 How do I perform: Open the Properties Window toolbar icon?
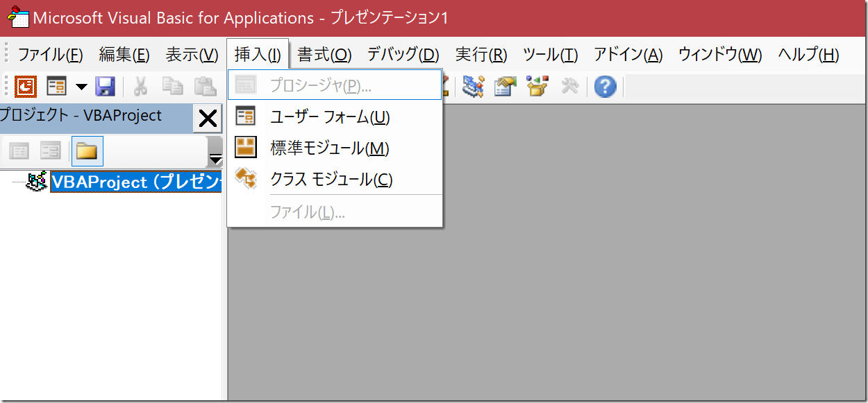click(506, 87)
